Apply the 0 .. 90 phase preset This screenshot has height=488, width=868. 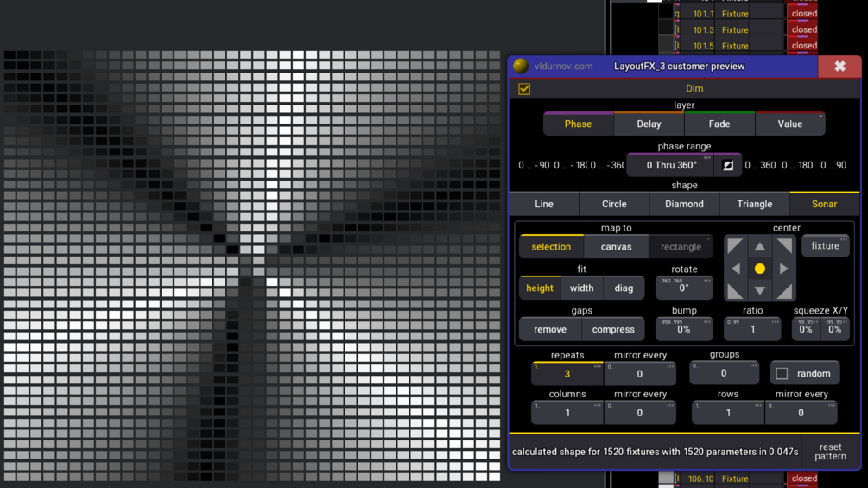click(x=833, y=165)
